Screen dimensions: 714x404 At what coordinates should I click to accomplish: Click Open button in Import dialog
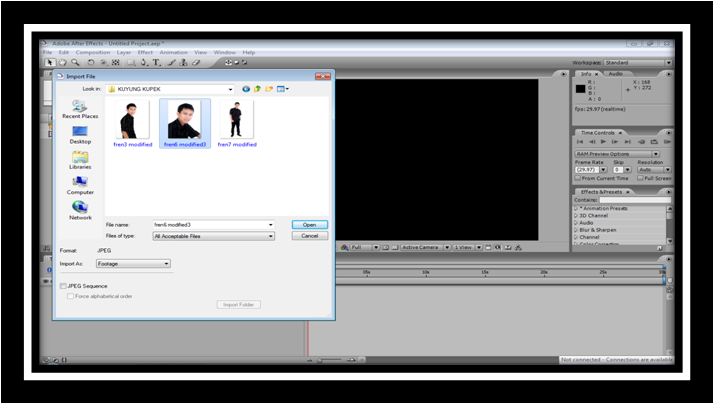click(310, 225)
